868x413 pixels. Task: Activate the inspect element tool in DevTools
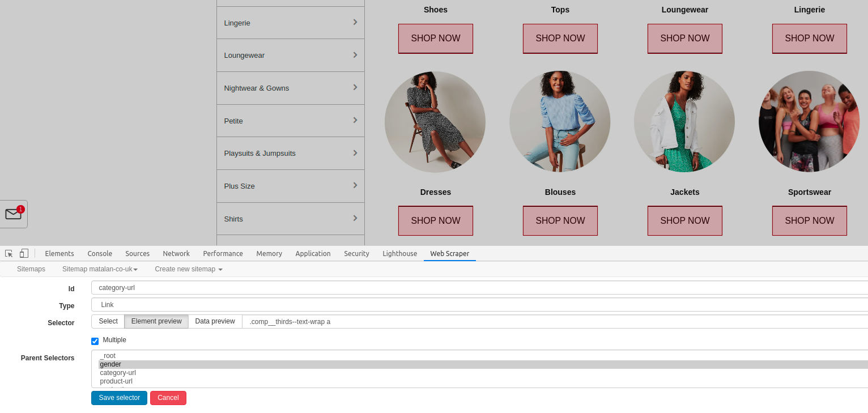click(8, 253)
